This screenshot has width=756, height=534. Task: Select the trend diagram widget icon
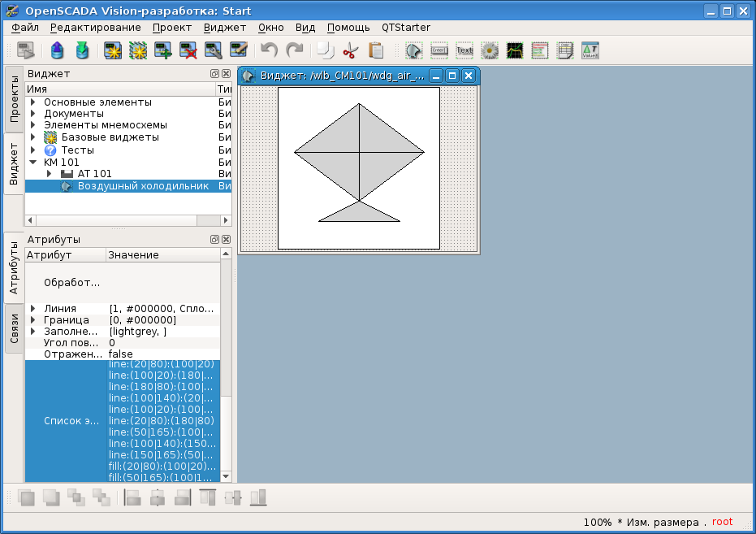tap(515, 50)
